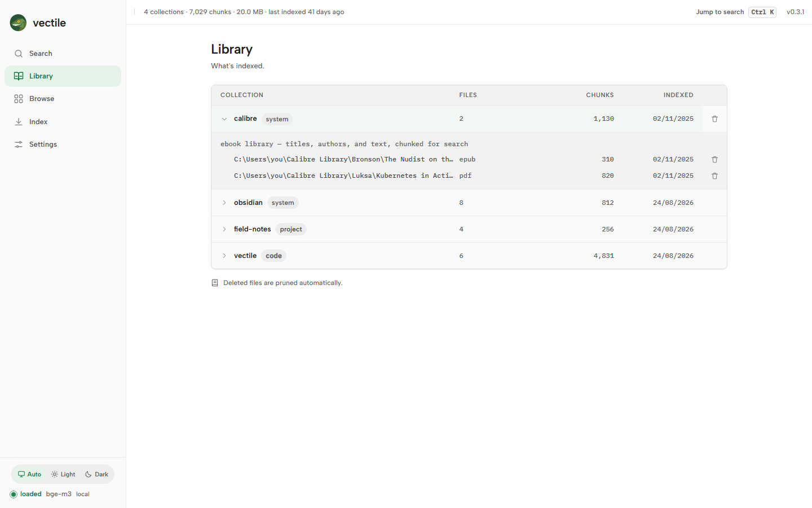Click the Ctrl K keyboard hint
The height and width of the screenshot is (508, 812).
click(762, 12)
